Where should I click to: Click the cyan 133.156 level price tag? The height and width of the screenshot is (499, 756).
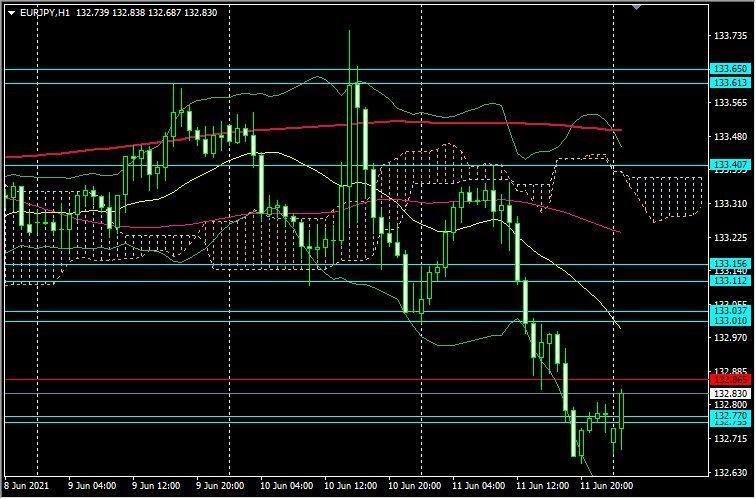730,264
